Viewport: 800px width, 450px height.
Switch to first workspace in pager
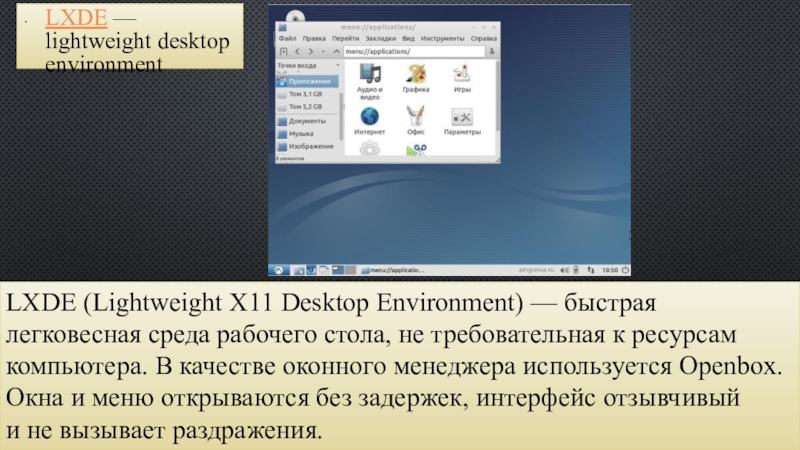point(338,270)
